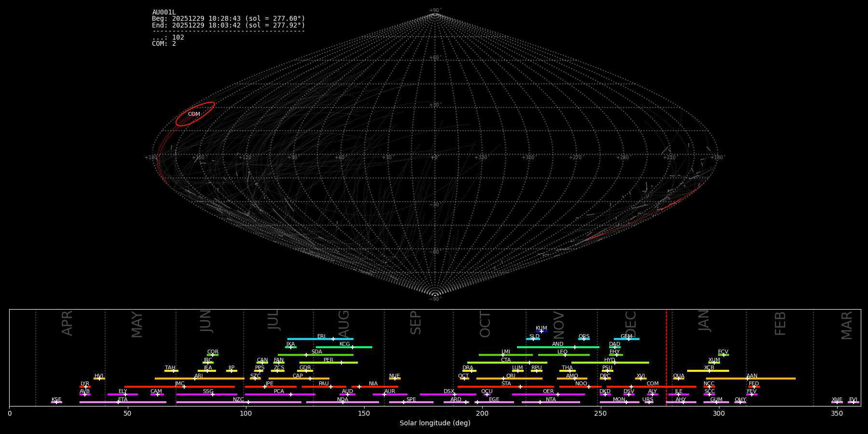Click the COM label in the timeline chart
Viewport: 868px width, 434px height.
click(652, 384)
